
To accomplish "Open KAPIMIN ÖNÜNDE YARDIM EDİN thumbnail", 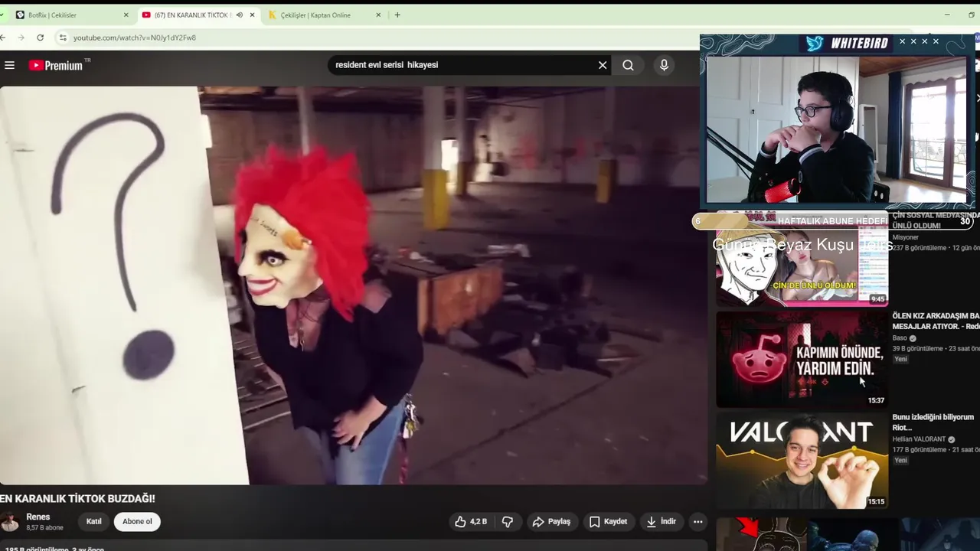I will (x=802, y=359).
